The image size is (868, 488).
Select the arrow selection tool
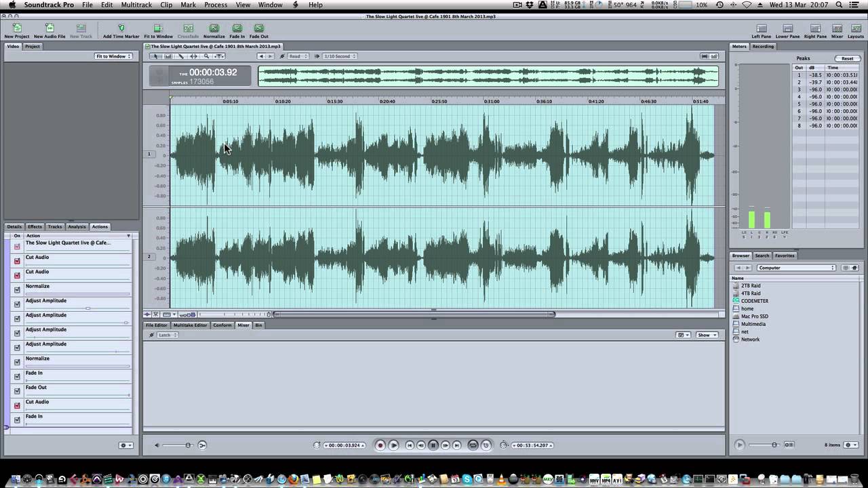(156, 56)
